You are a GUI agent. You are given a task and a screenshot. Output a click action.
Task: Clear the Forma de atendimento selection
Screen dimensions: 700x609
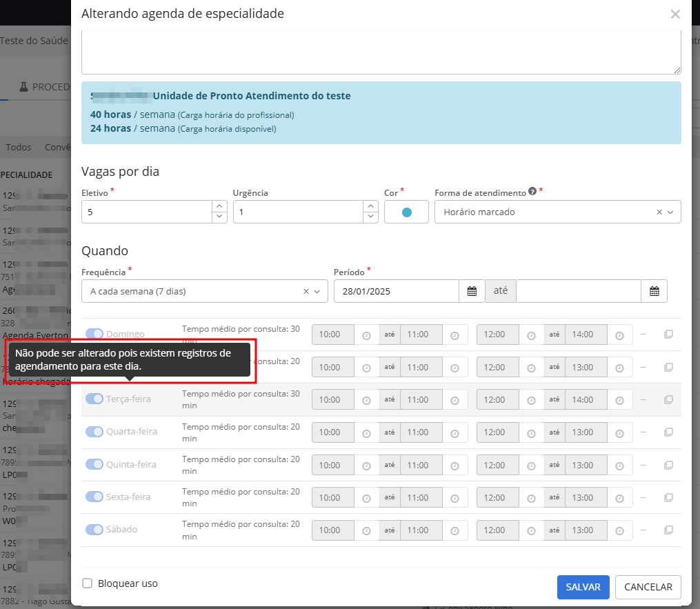click(659, 212)
